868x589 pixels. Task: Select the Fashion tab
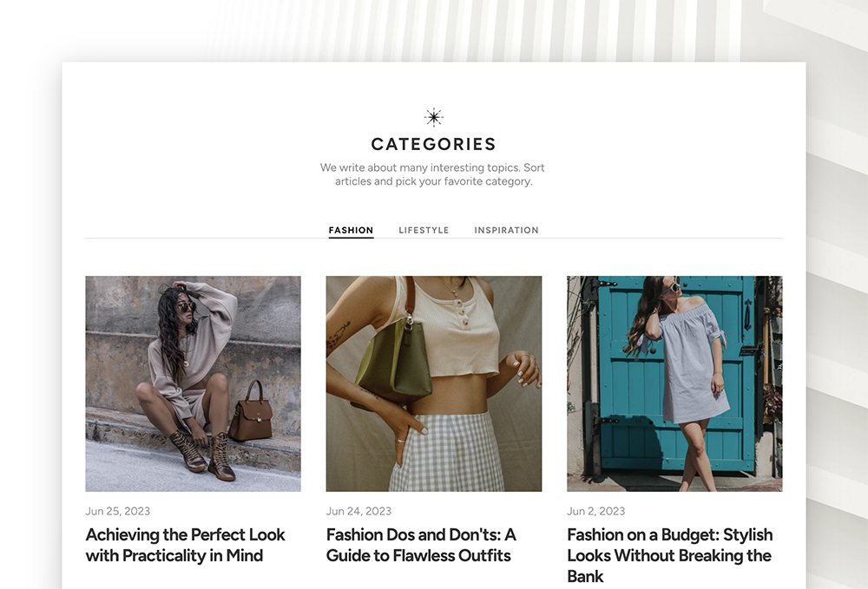(351, 230)
